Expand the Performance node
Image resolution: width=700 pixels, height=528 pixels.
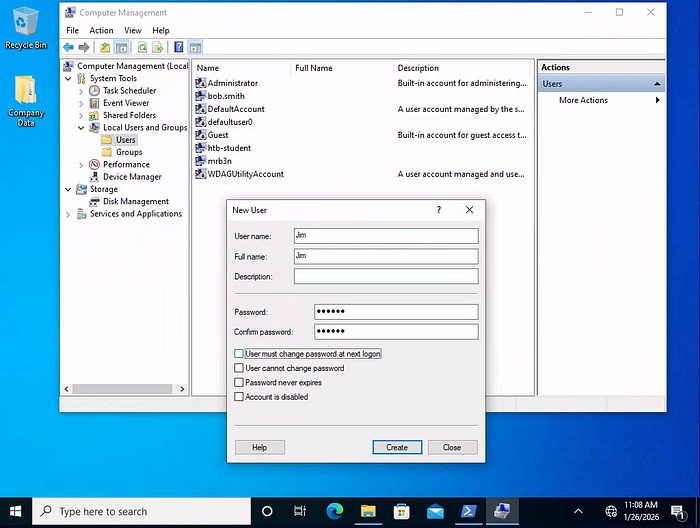click(x=81, y=165)
